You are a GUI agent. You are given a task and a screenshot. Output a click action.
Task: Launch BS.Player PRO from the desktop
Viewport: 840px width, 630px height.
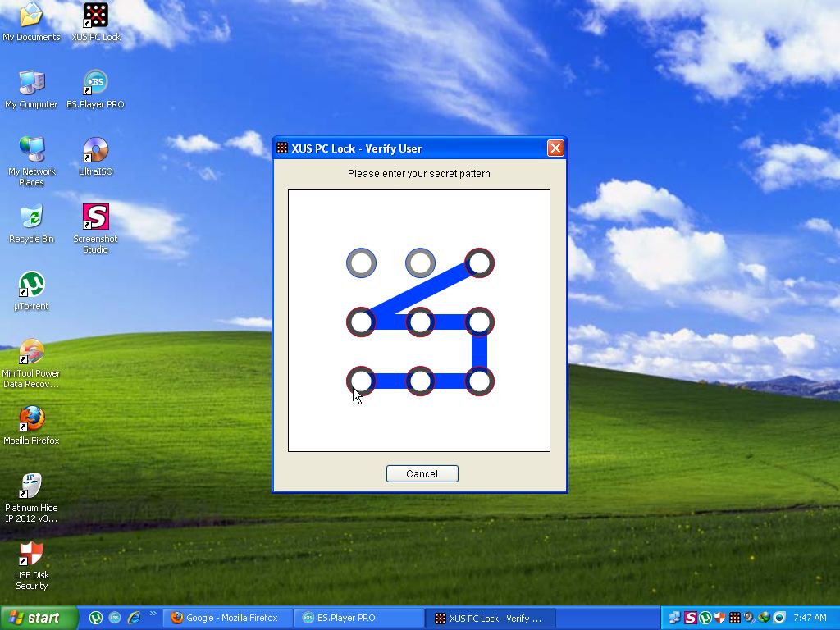pos(96,83)
